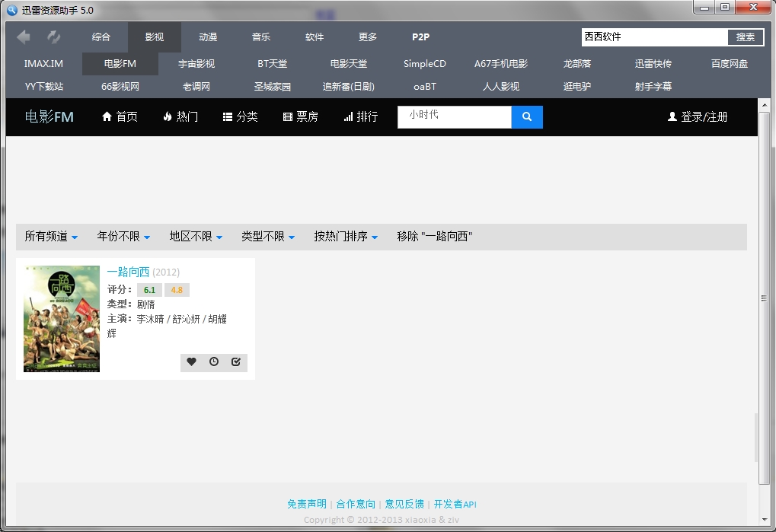Click the refresh icon in top toolbar

pyautogui.click(x=53, y=37)
